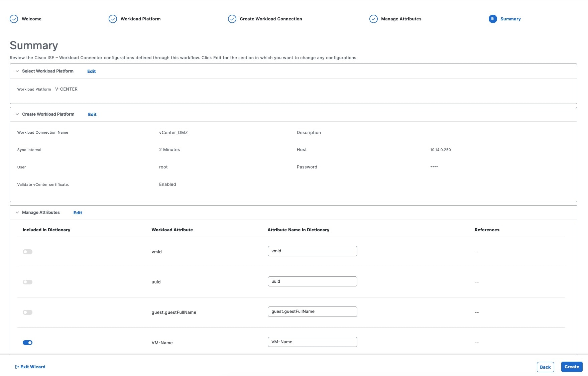Click the Welcome step checkmark icon
Image resolution: width=588 pixels, height=376 pixels.
click(14, 19)
